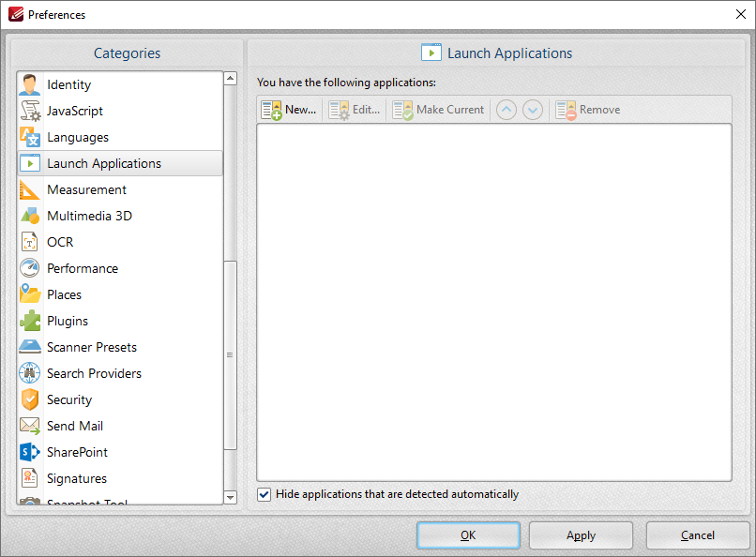Toggle hide automatically detected applications
This screenshot has height=557, width=756.
tap(264, 494)
